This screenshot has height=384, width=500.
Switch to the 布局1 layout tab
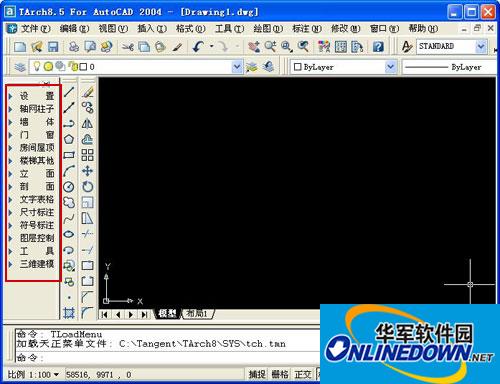(197, 314)
